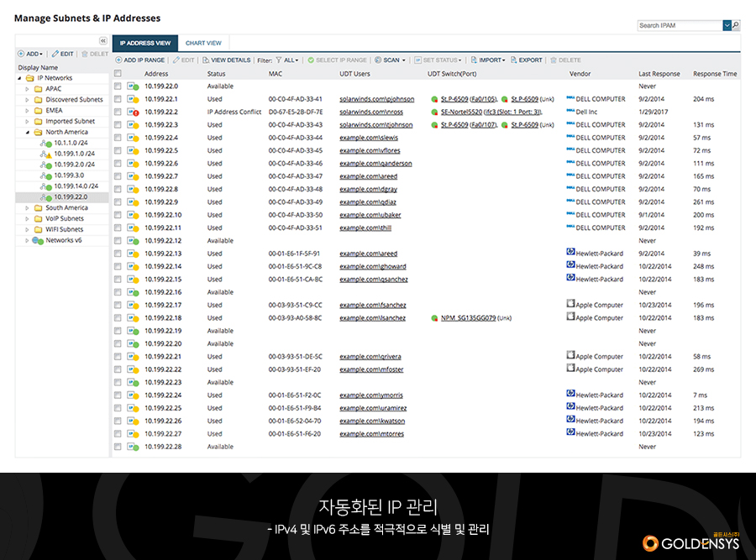Click the switch port status icon for SE-Nortel5520
756x560 pixels.
[434, 113]
